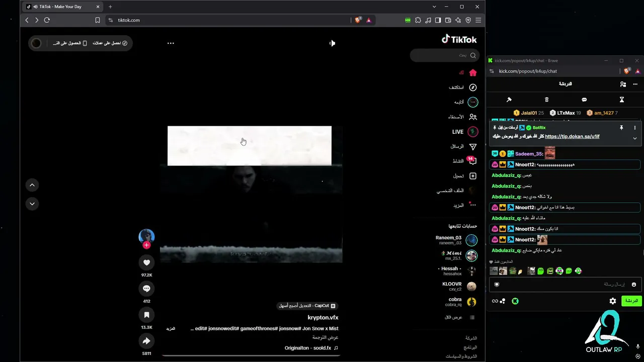Open the tab search dropdown
The image size is (644, 362).
[x=434, y=7]
